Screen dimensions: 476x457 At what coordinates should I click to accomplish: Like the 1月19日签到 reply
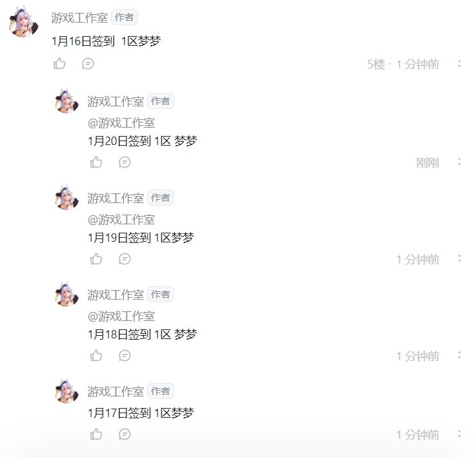96,259
